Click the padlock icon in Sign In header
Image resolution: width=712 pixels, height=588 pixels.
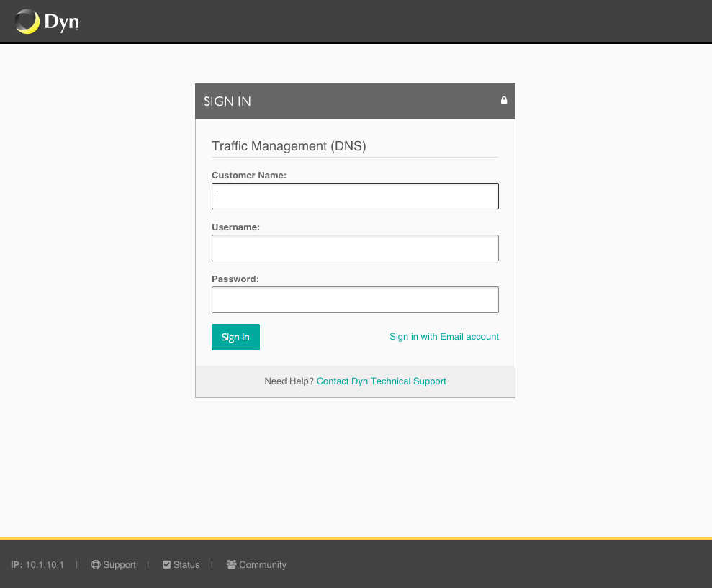click(504, 101)
